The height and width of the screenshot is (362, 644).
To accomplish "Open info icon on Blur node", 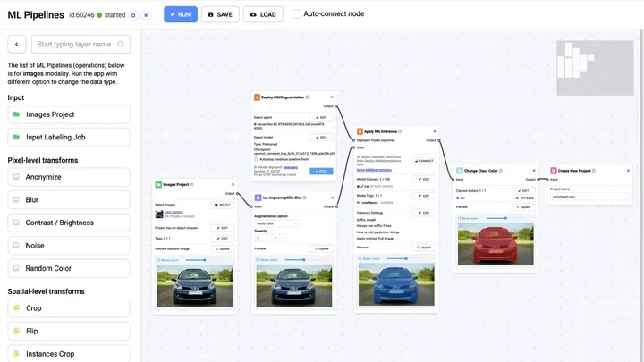I will 304,198.
